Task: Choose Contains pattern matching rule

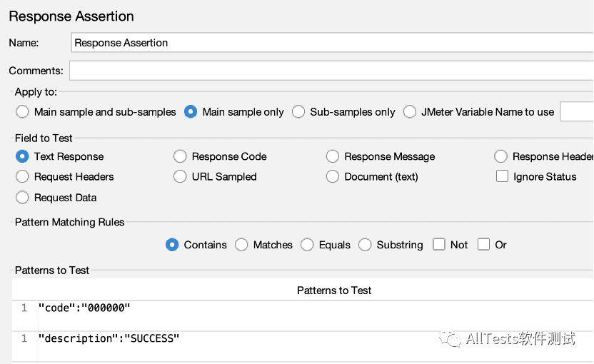Action: tap(172, 245)
